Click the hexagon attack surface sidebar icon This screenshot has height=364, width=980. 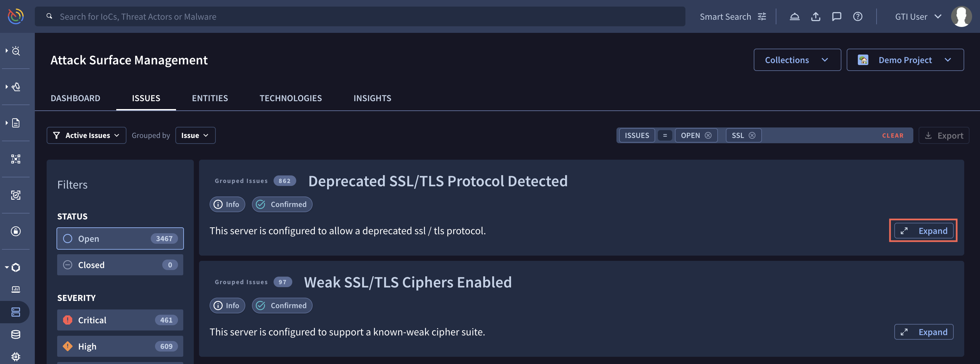pyautogui.click(x=16, y=267)
